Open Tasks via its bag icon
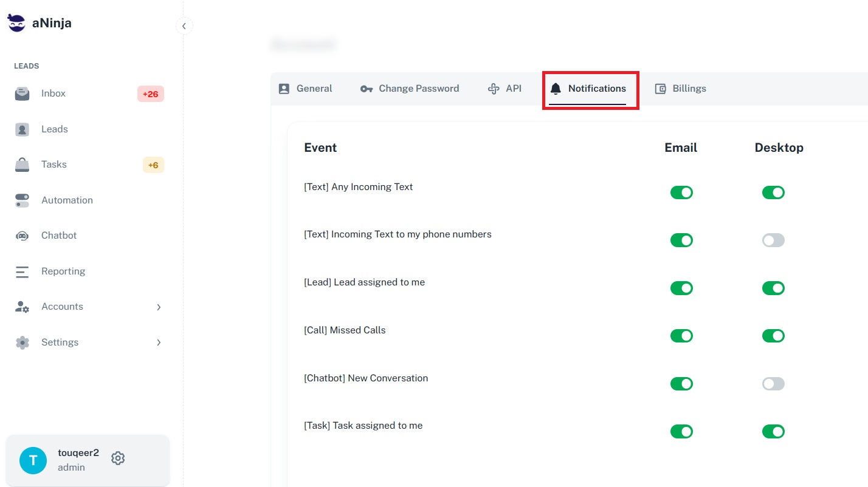Screen dimensions: 868x487 pos(22,165)
